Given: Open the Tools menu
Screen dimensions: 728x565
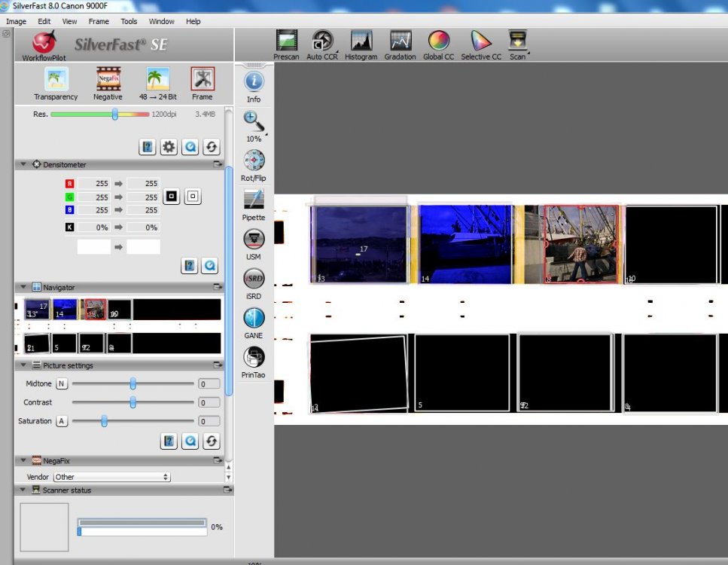Looking at the screenshot, I should (x=129, y=22).
